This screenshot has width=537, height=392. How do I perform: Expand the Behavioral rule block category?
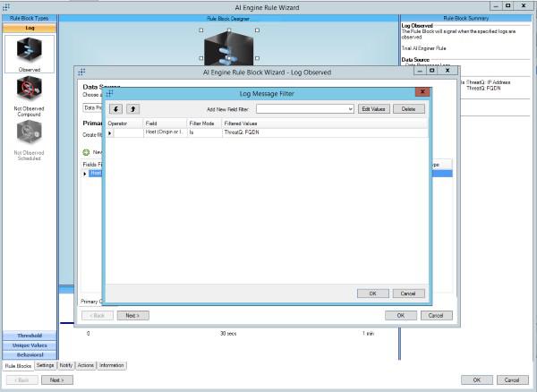click(x=30, y=355)
